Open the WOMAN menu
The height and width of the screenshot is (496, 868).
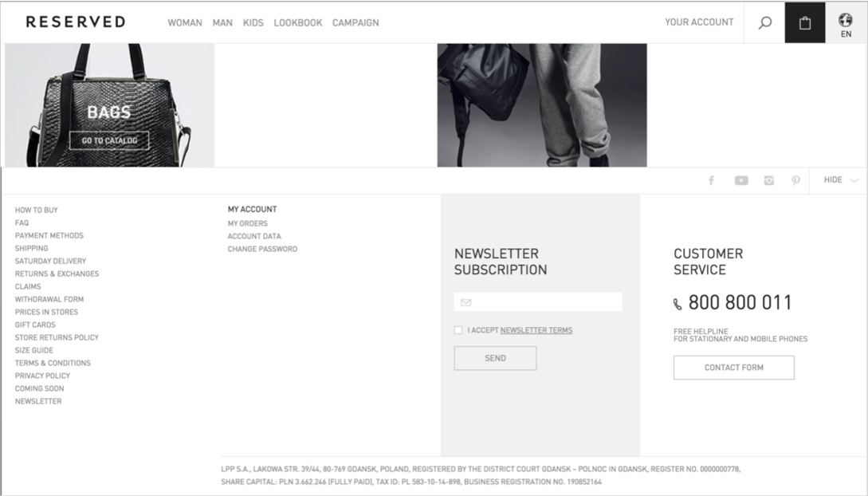pos(185,22)
